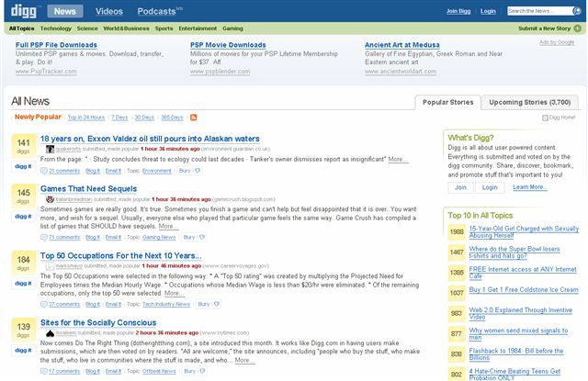Click the comment bubble icon for 21 comments

44,171
